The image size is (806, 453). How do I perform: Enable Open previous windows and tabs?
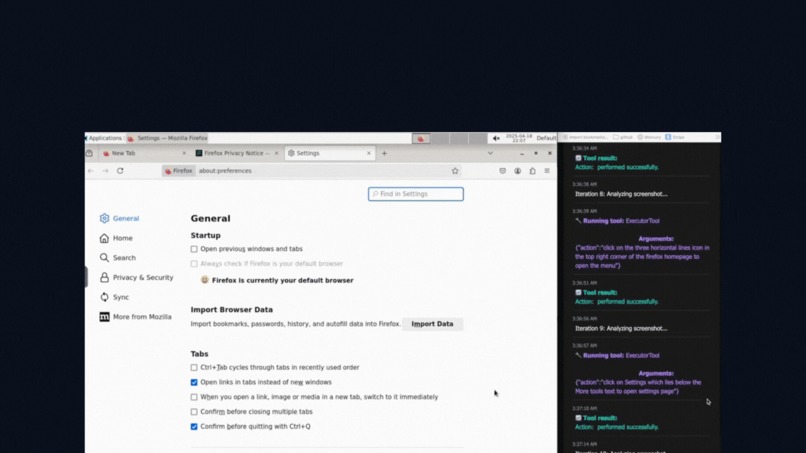pyautogui.click(x=194, y=249)
